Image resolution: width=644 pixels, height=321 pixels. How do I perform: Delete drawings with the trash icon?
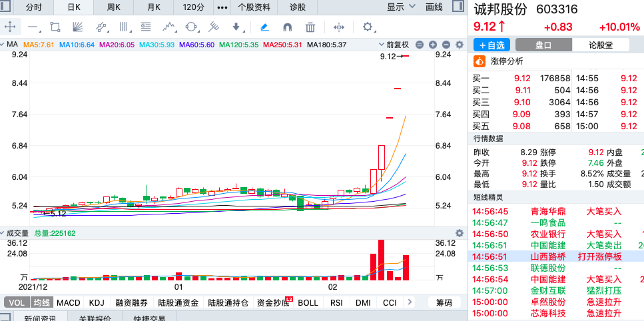[x=310, y=27]
